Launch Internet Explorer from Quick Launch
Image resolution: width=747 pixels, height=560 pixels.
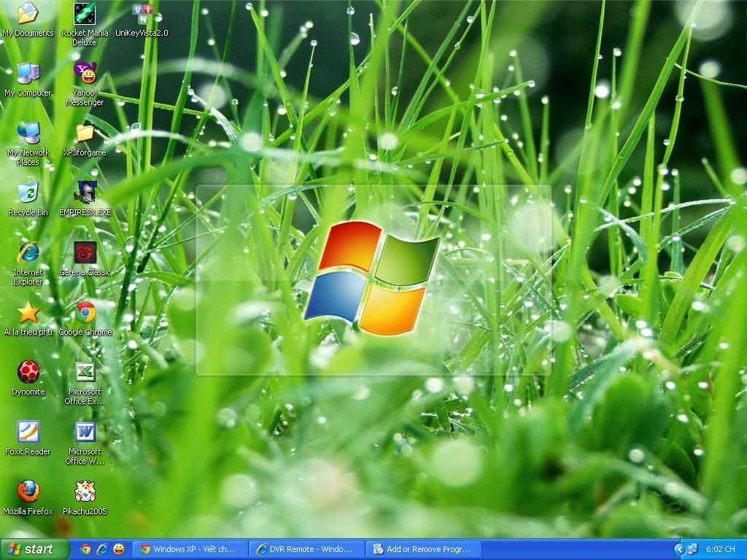(102, 549)
